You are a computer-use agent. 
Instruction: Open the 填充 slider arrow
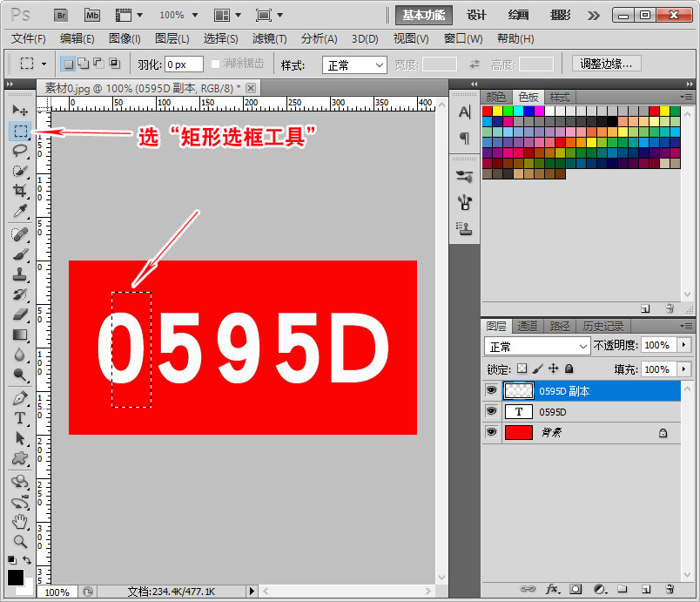pos(683,369)
